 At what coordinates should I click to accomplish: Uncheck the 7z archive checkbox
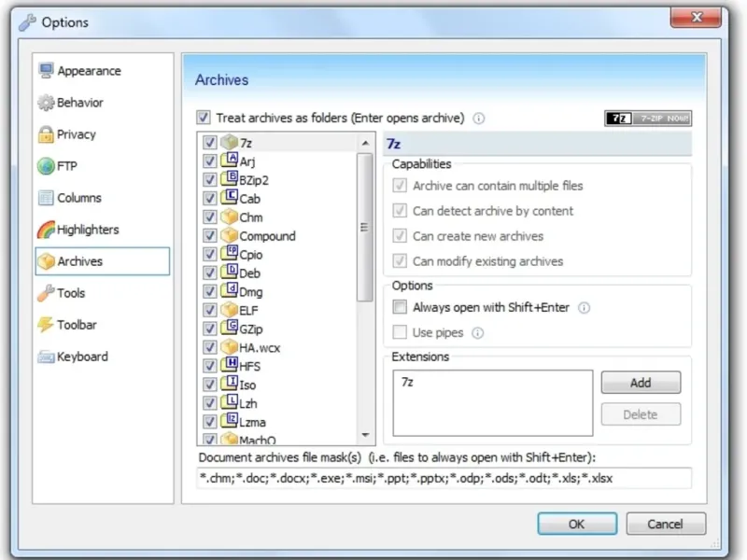coord(209,143)
